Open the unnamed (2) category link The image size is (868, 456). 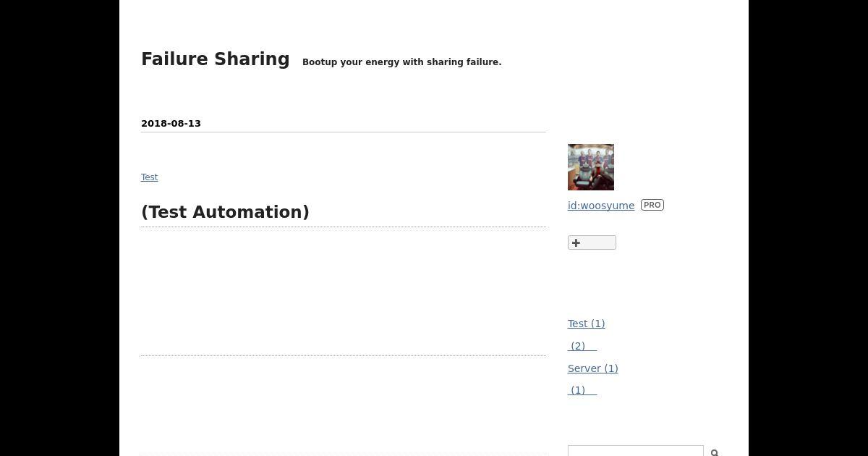[x=582, y=346]
